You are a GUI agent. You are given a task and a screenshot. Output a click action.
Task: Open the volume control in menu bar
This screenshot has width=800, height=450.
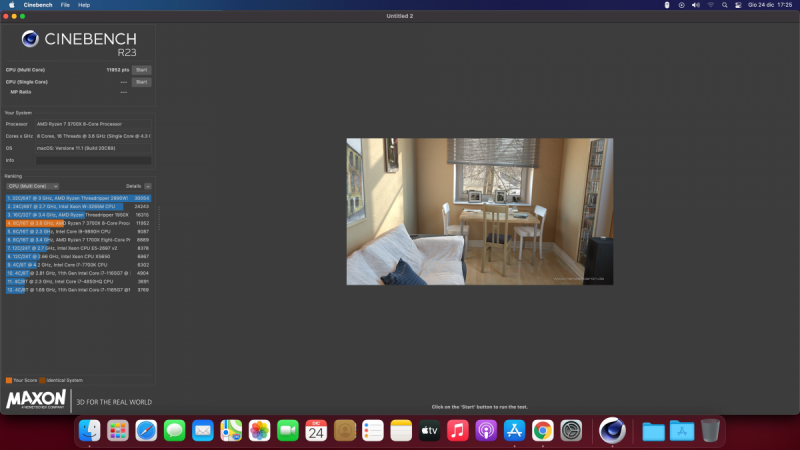[695, 5]
